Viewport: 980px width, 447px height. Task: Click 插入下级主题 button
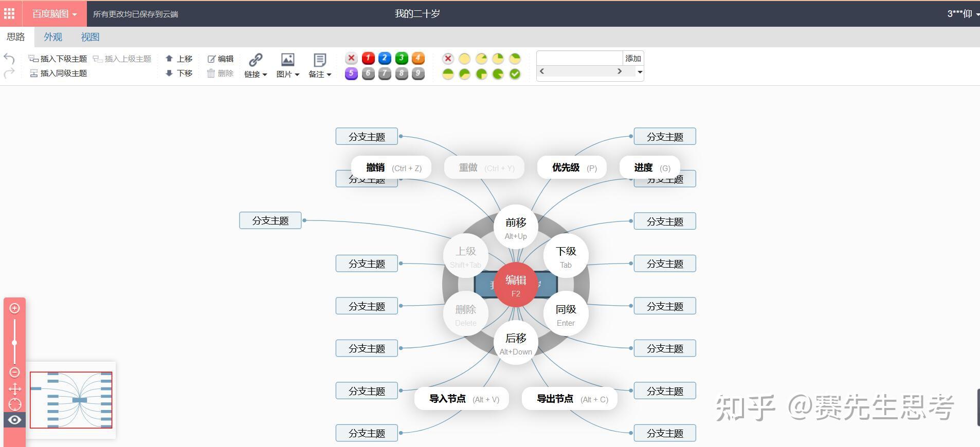58,59
